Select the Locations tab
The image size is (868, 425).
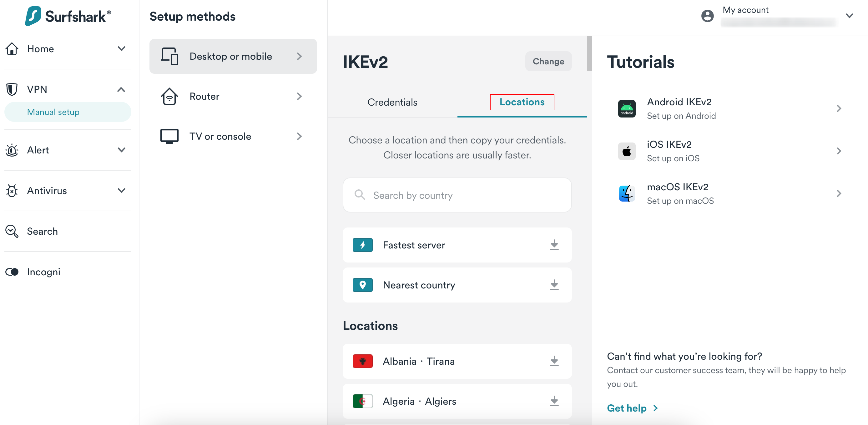pyautogui.click(x=522, y=102)
